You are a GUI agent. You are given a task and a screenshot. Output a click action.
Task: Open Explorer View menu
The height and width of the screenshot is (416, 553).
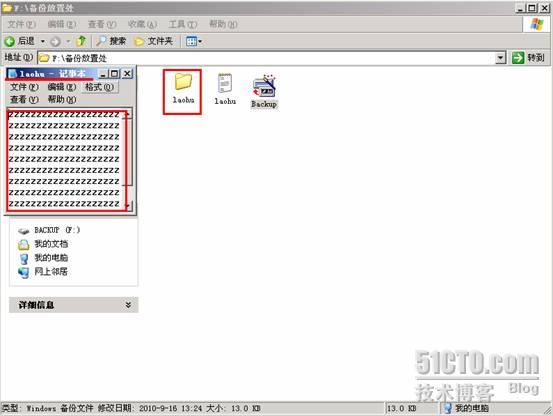102,24
